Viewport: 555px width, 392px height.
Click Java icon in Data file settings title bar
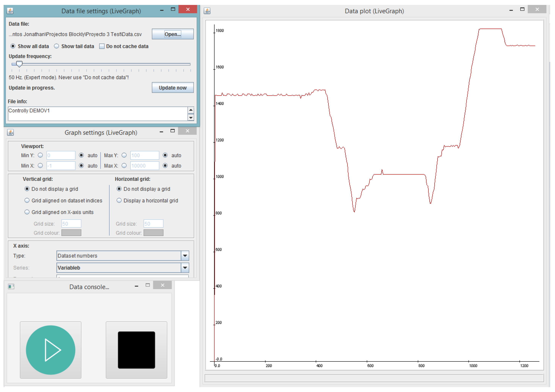click(10, 11)
